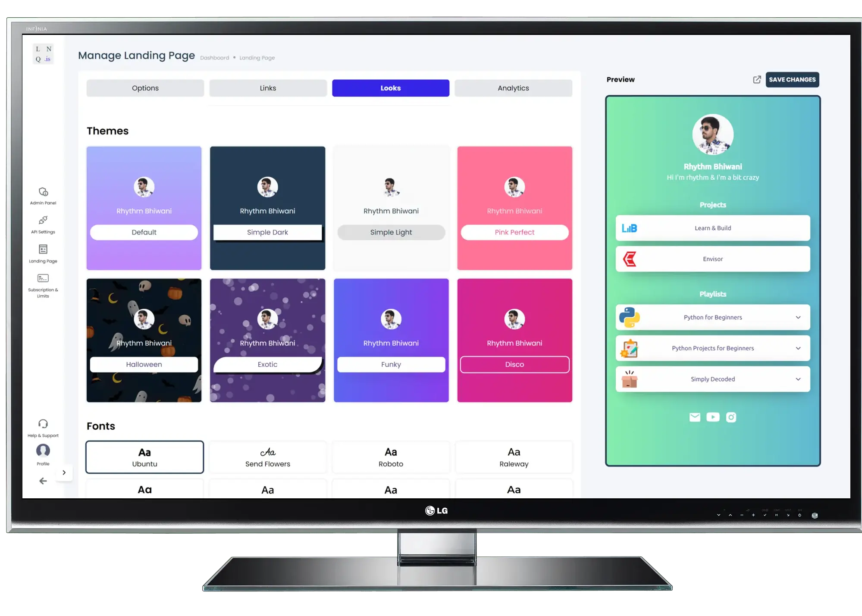Click the YouTube icon in preview panel
Image resolution: width=862 pixels, height=616 pixels.
coord(713,417)
